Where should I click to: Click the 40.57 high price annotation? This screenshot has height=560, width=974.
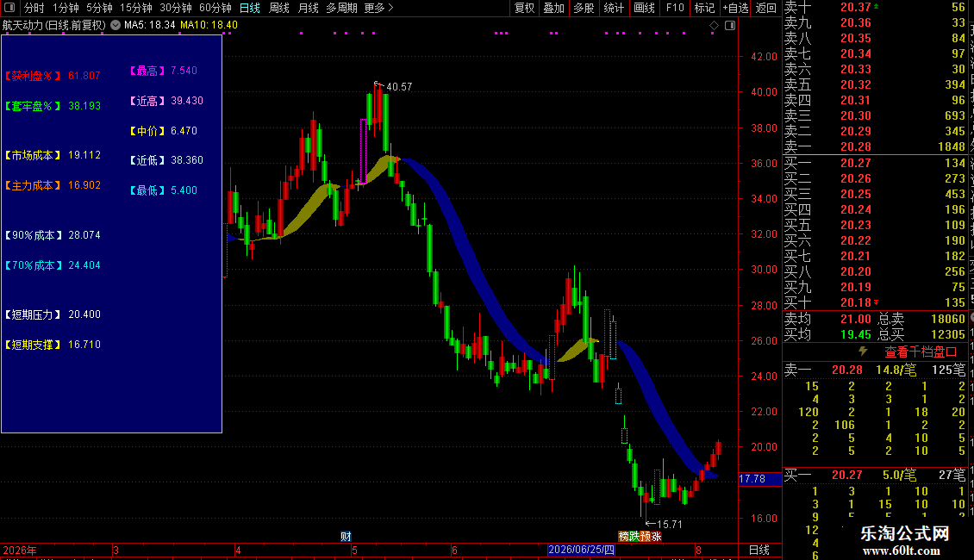(399, 87)
